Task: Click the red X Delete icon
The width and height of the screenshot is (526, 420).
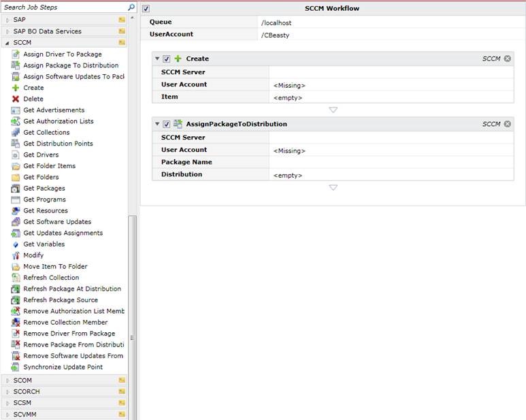Action: point(16,99)
